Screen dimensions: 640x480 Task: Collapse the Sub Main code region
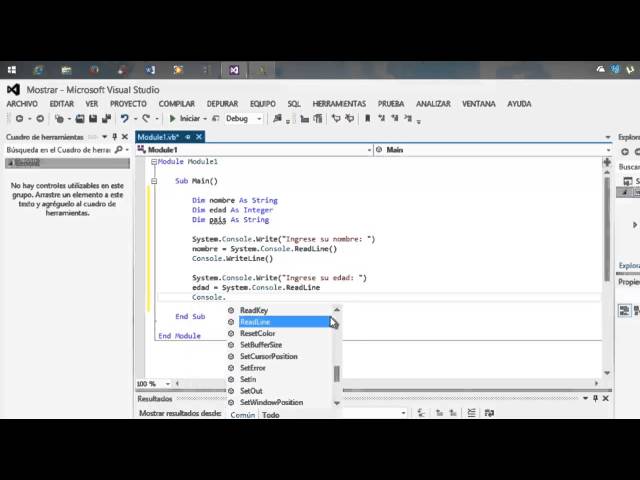click(x=154, y=181)
